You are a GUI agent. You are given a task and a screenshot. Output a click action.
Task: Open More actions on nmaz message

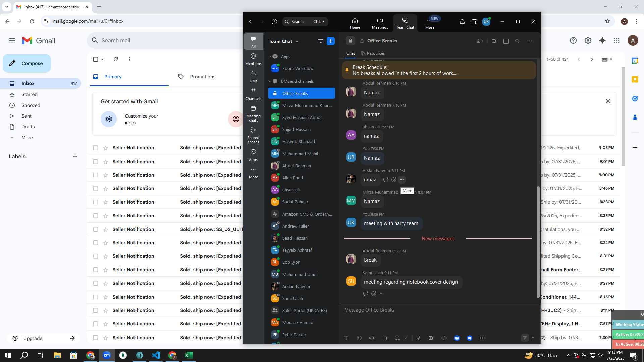tap(402, 180)
